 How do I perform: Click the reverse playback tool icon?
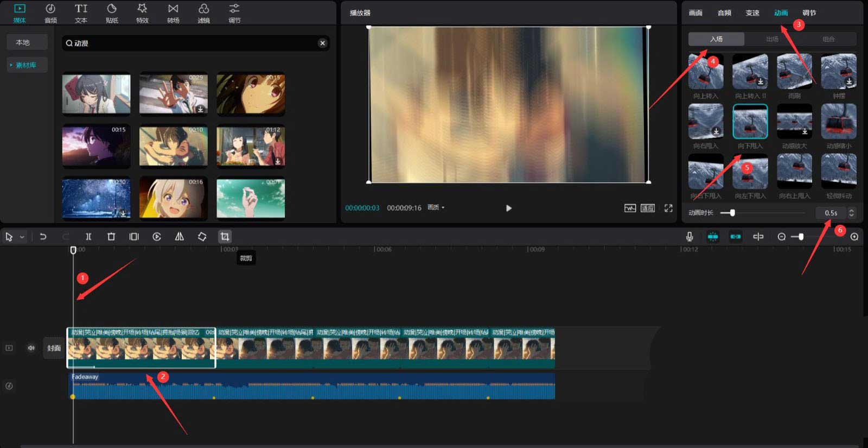pyautogui.click(x=157, y=237)
